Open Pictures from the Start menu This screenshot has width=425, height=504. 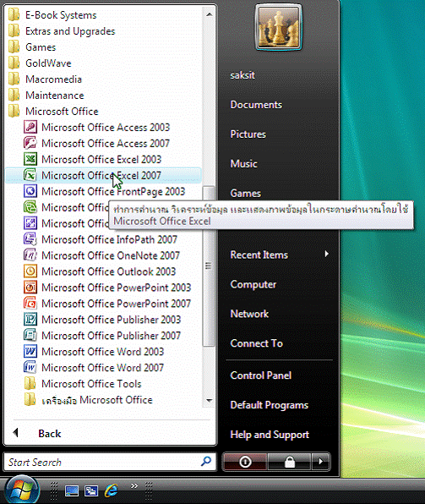(x=248, y=134)
